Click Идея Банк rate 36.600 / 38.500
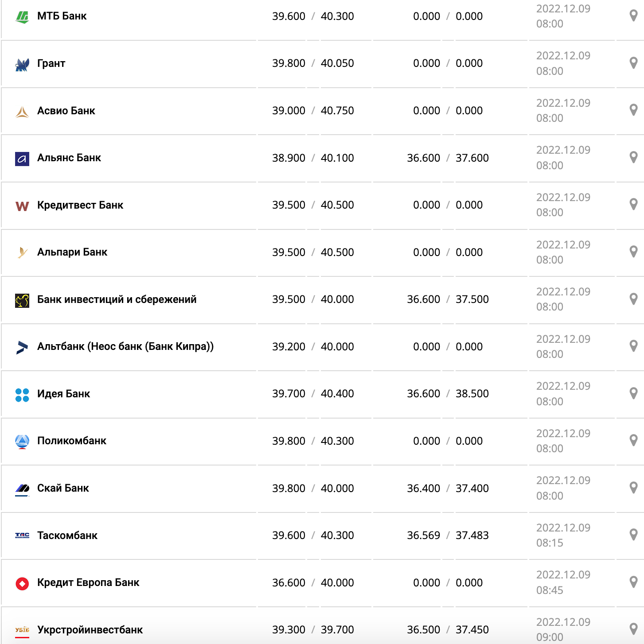 tap(448, 394)
